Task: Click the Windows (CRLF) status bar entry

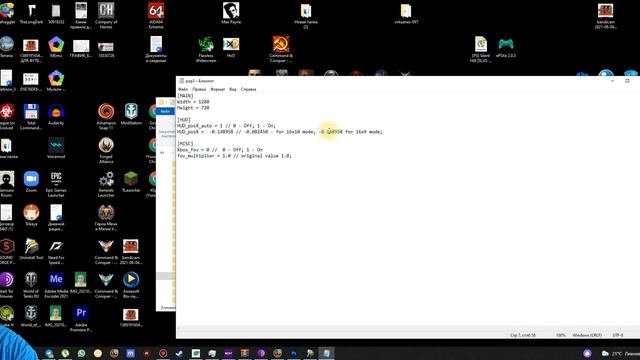Action: click(587, 335)
